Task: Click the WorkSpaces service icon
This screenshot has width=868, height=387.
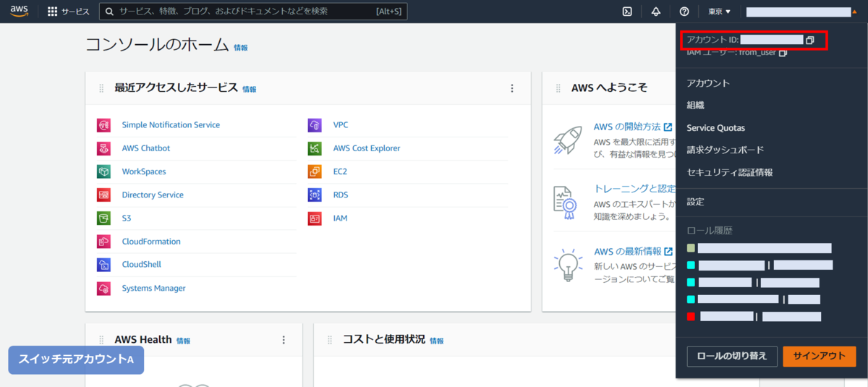Action: [103, 171]
